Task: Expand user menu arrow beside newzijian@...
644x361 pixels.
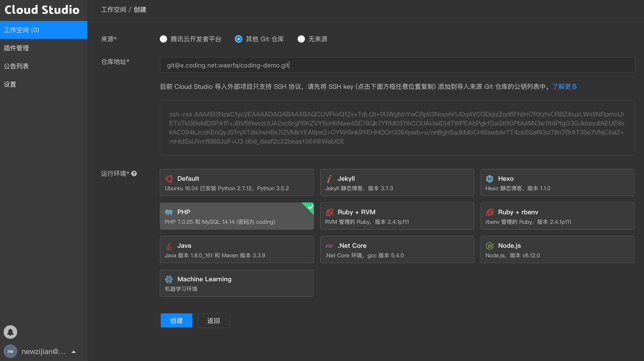Action: 74,352
